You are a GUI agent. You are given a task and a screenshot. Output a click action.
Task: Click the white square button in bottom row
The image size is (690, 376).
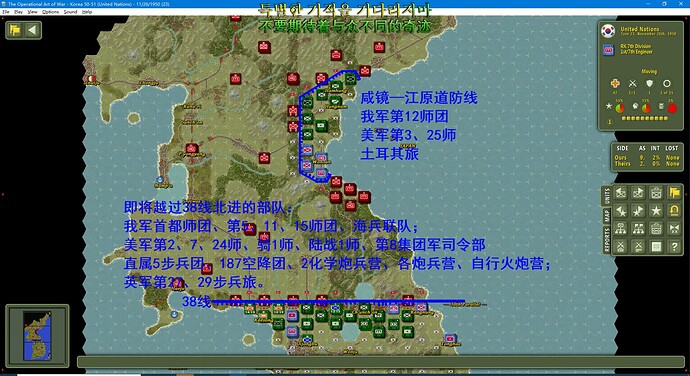click(x=656, y=247)
